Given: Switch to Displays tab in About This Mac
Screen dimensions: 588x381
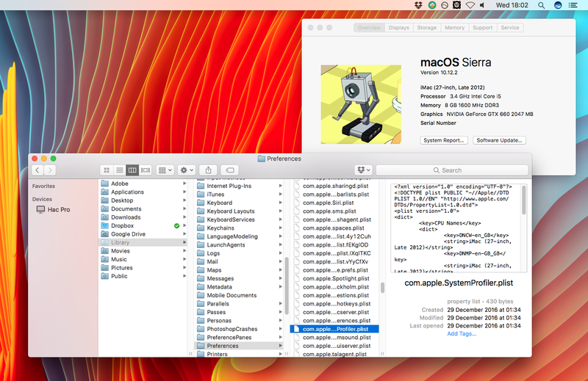Looking at the screenshot, I should 398,28.
